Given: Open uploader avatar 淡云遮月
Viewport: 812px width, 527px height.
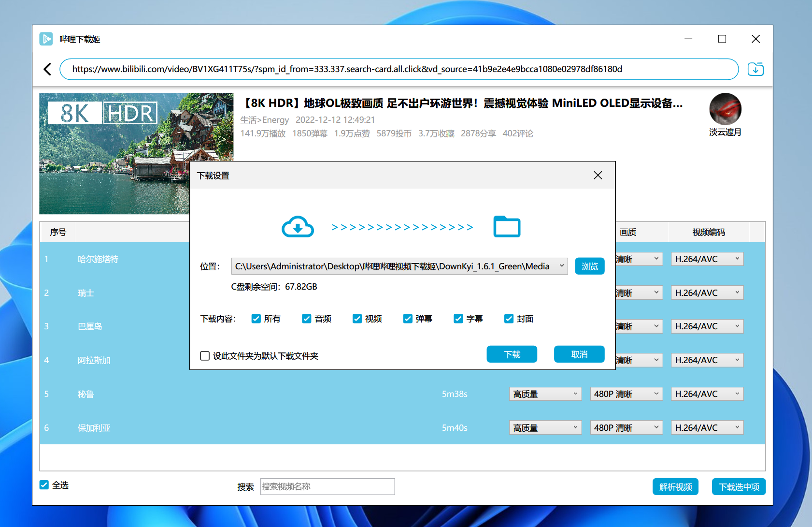Looking at the screenshot, I should coord(725,109).
